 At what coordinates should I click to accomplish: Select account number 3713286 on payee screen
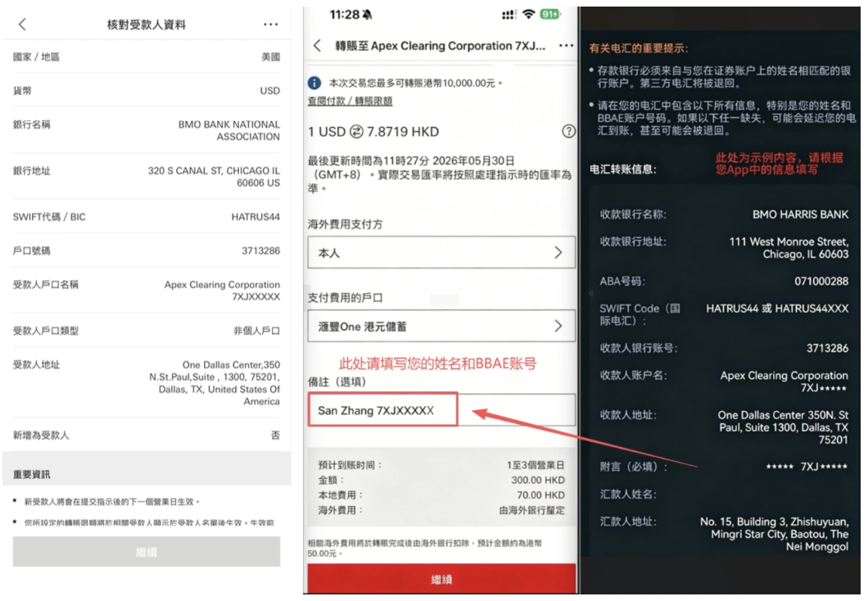[x=260, y=251]
